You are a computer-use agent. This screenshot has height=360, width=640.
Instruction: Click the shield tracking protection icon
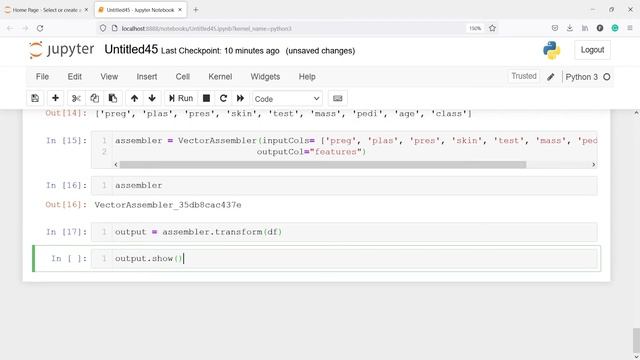103,28
